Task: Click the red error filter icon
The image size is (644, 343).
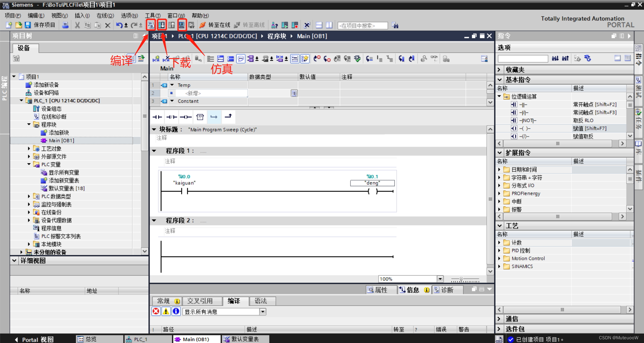Action: (156, 311)
